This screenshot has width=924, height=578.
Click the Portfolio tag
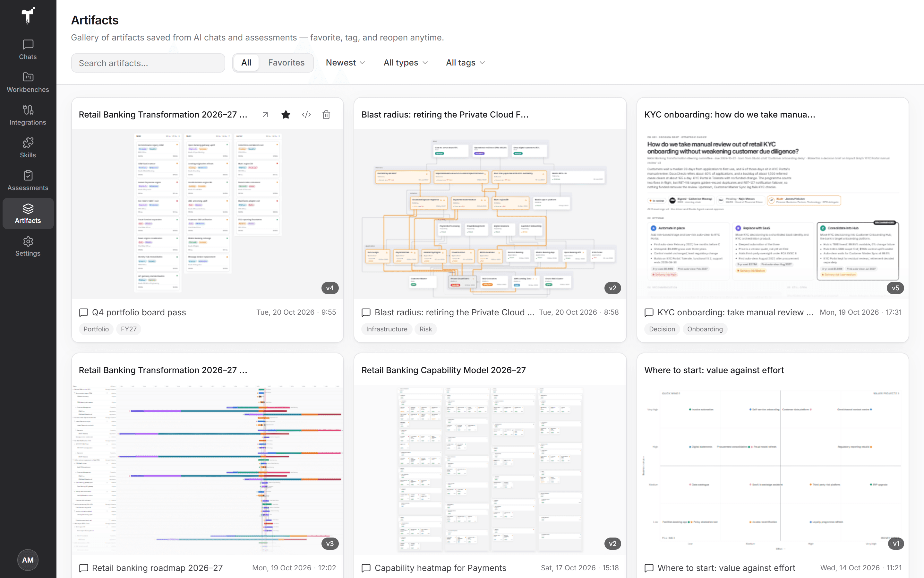[96, 329]
